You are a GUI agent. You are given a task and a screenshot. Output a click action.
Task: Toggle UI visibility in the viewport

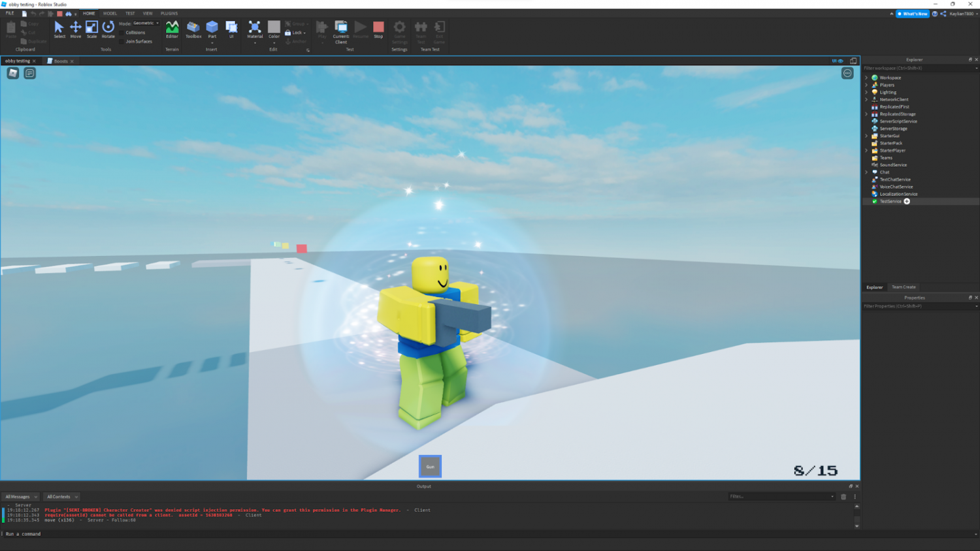836,61
